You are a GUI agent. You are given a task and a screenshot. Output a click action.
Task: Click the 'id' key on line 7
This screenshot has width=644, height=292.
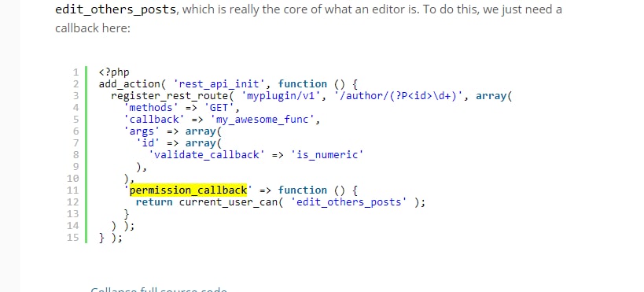click(149, 143)
